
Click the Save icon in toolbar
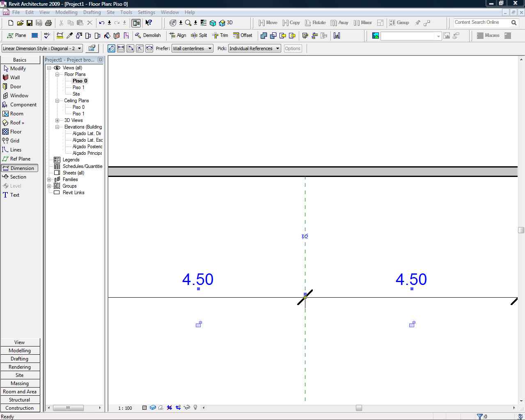click(30, 23)
